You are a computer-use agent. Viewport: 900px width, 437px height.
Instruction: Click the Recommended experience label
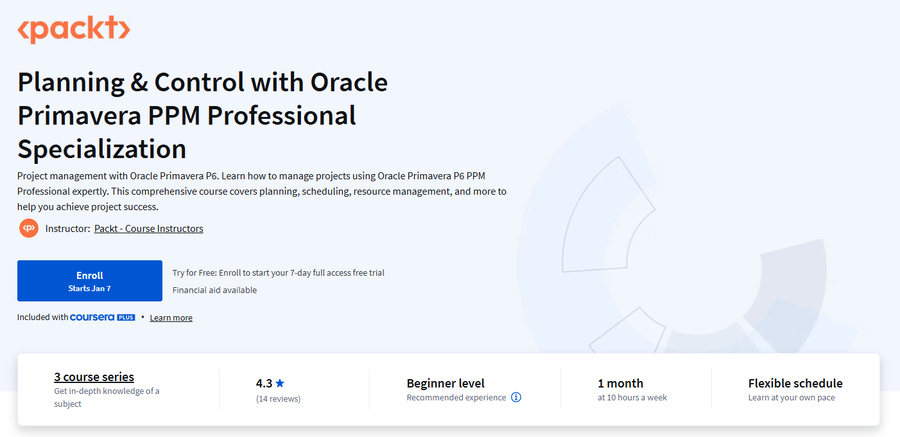[456, 397]
